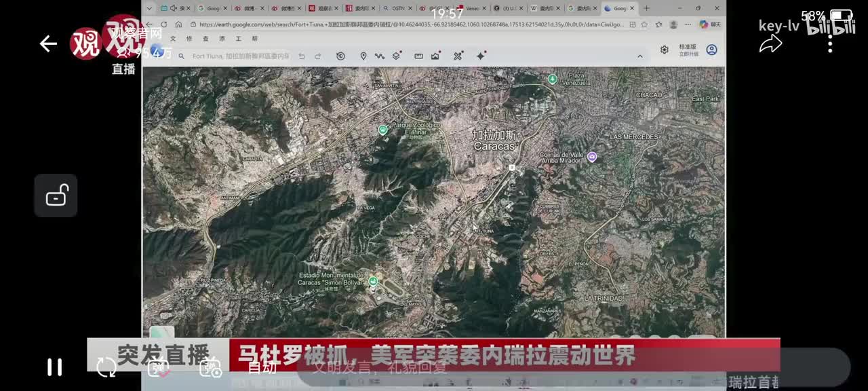
Task: Open the Google account profile icon
Action: click(x=711, y=50)
